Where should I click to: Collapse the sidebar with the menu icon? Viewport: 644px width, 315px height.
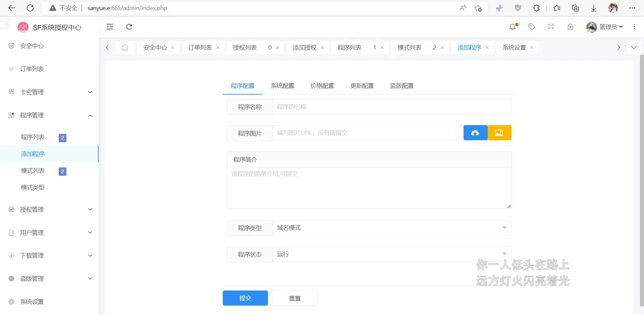coord(110,27)
